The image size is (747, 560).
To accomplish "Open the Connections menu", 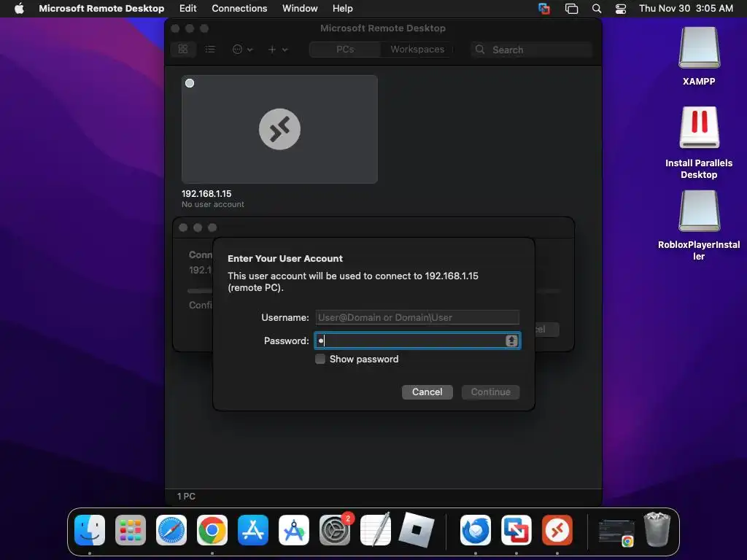I will pyautogui.click(x=239, y=9).
